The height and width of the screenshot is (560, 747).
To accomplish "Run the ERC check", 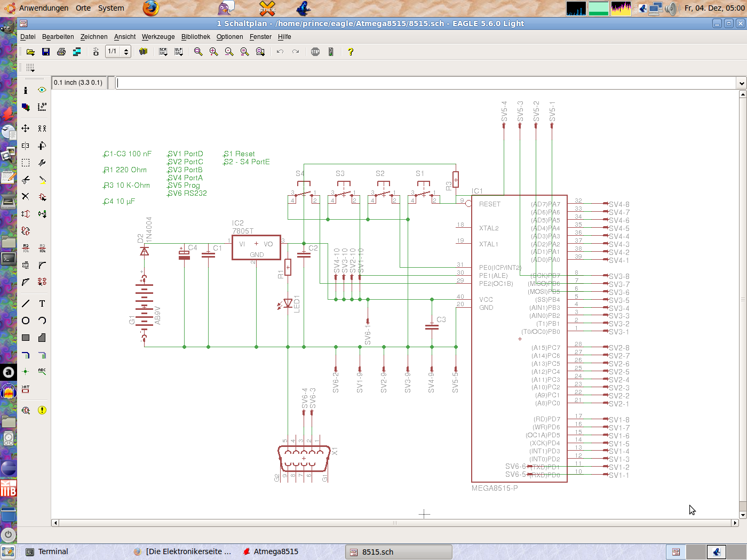I will (26, 410).
